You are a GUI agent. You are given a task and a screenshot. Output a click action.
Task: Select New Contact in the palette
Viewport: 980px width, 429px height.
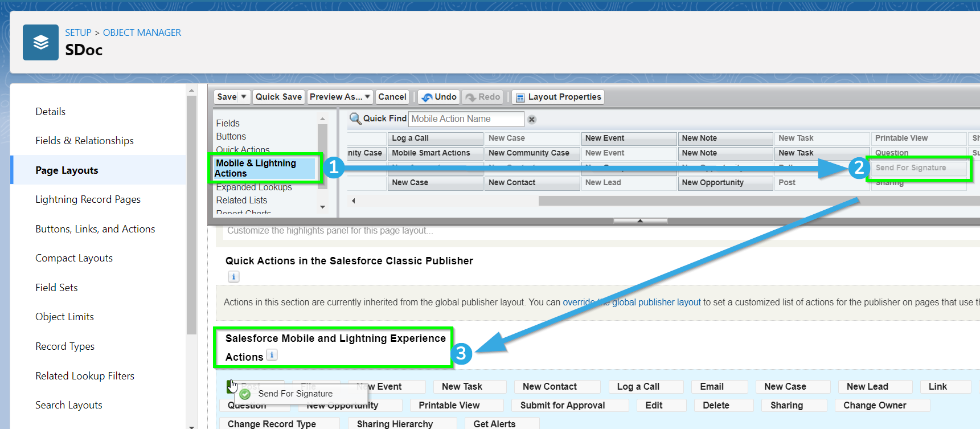[x=532, y=182]
